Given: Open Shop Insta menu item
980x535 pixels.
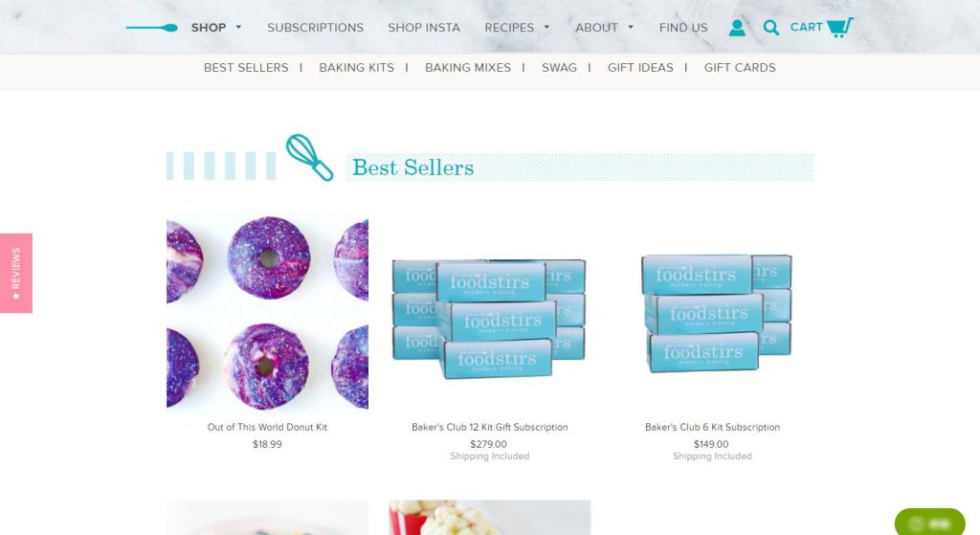Looking at the screenshot, I should [x=424, y=28].
